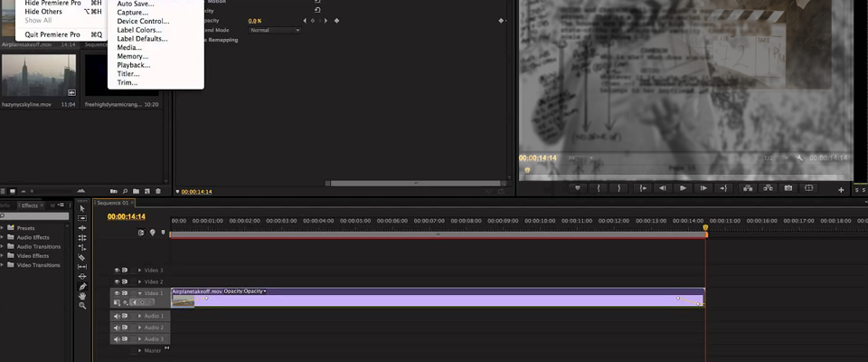Go to In point in Program Monitor
The width and height of the screenshot is (868, 362).
(643, 188)
